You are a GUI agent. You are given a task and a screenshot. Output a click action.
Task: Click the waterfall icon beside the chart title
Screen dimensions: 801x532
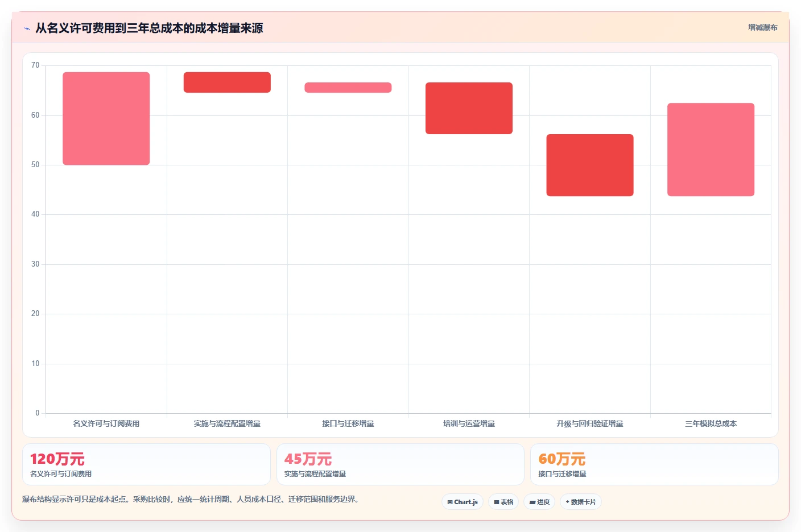click(27, 28)
